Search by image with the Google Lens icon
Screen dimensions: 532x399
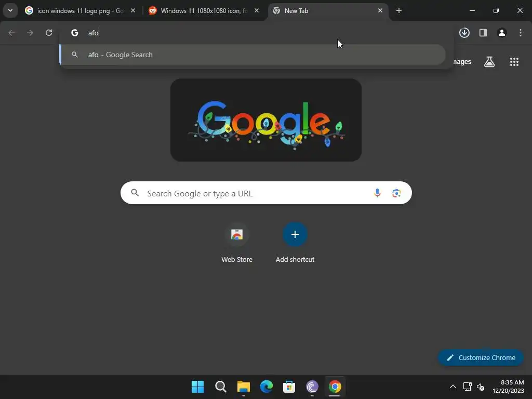(x=396, y=193)
